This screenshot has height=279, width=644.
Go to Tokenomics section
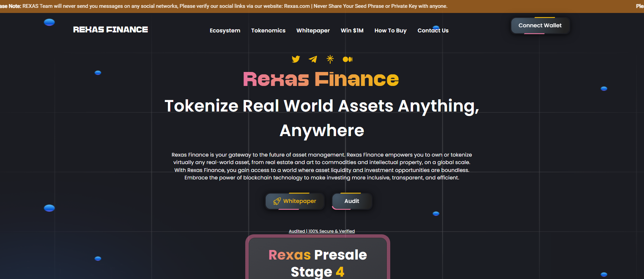pyautogui.click(x=268, y=30)
